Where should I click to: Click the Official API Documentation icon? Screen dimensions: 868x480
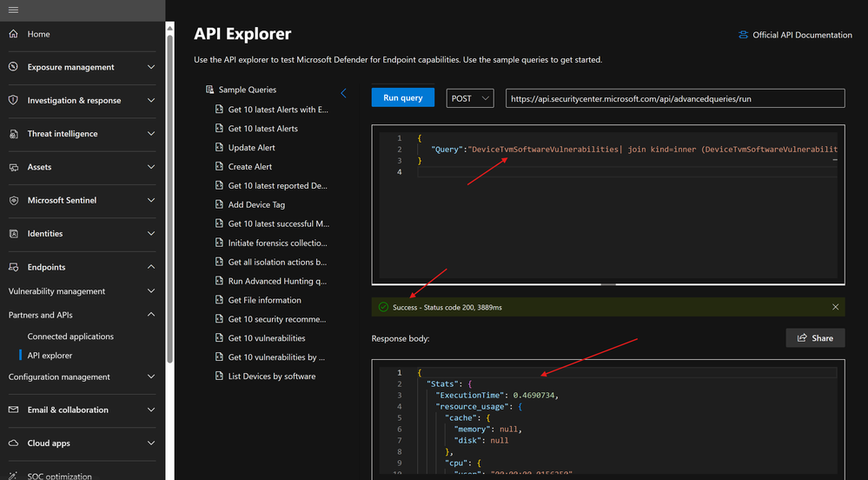coord(743,35)
